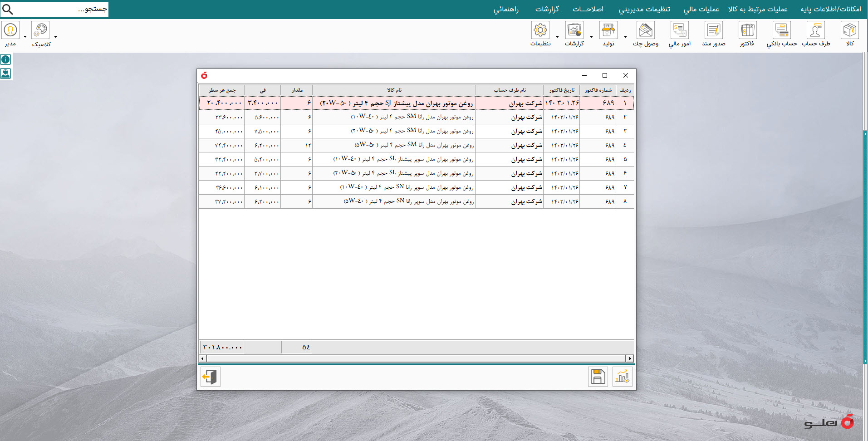This screenshot has width=868, height=441.
Task: Expand the dropdown arrow next to مدير
Action: 25,37
